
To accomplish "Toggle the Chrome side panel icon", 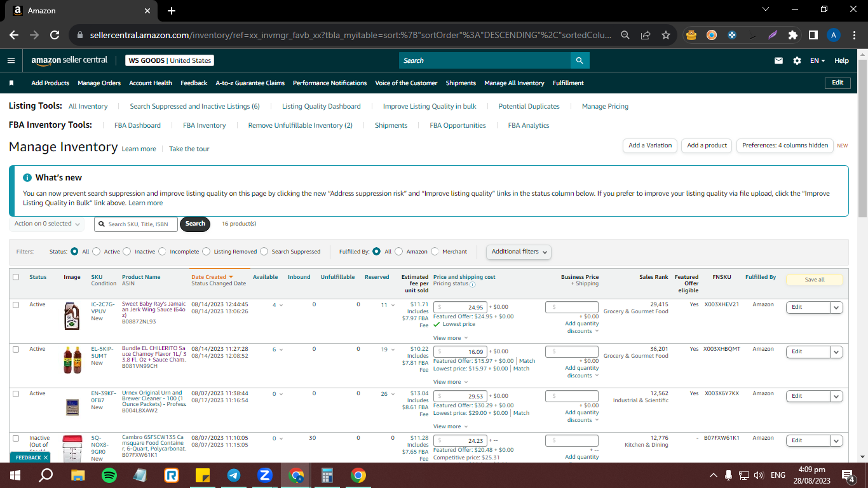I will click(813, 35).
